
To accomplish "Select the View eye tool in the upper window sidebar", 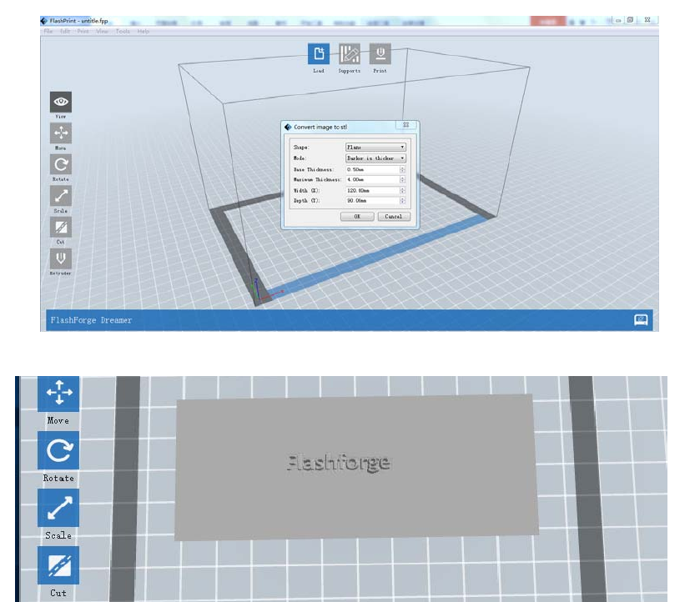I will click(61, 103).
